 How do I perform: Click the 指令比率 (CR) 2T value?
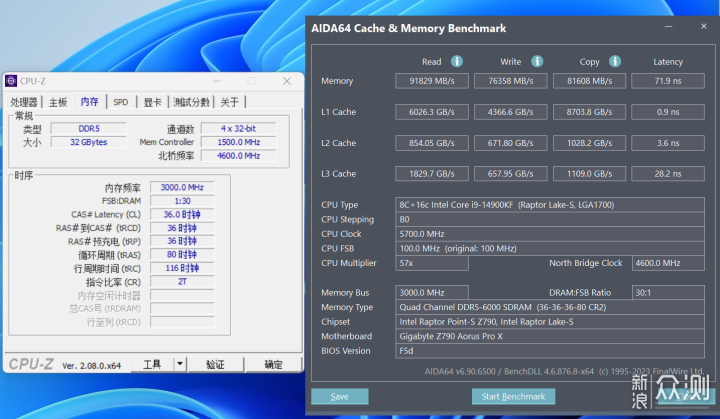pos(182,282)
